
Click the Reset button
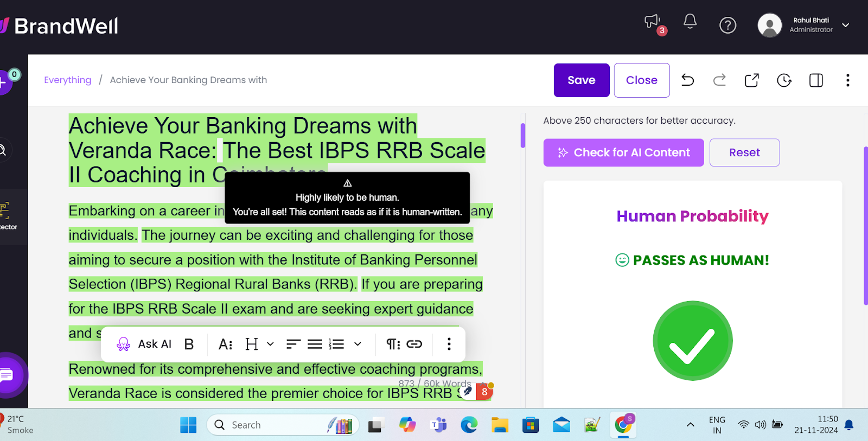pyautogui.click(x=744, y=152)
